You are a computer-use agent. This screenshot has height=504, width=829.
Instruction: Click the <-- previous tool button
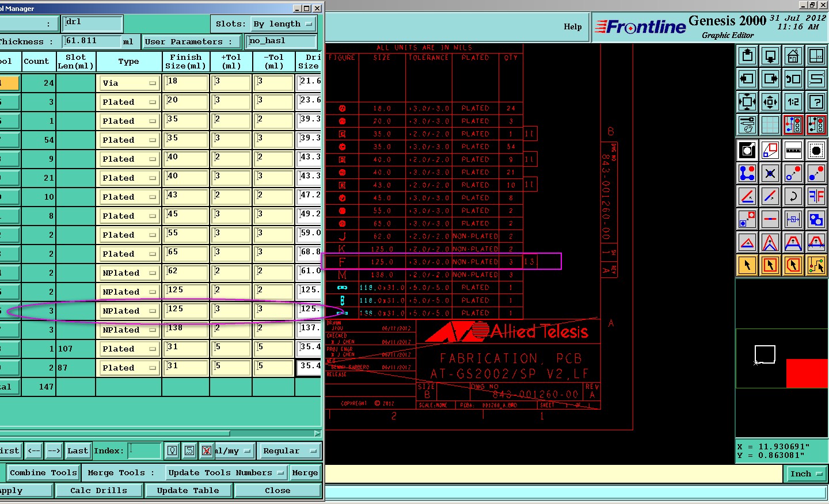pos(34,450)
